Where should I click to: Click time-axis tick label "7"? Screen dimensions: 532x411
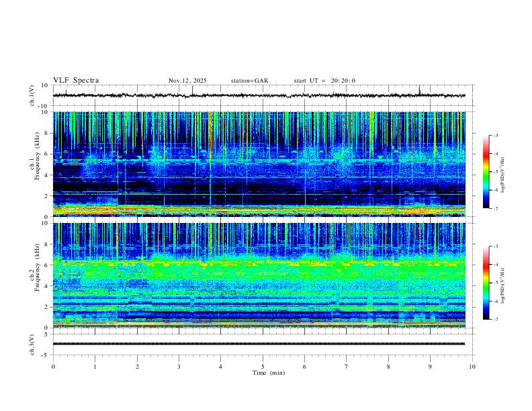coord(347,367)
